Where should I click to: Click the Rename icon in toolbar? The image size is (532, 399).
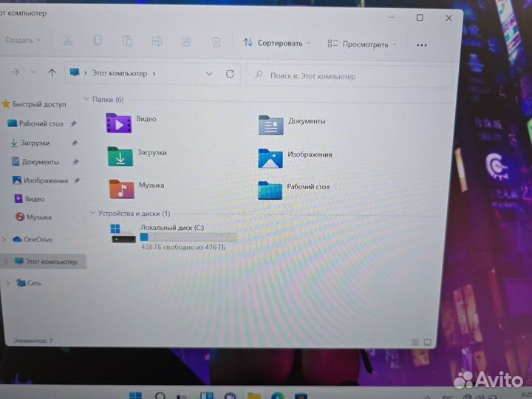pyautogui.click(x=157, y=41)
